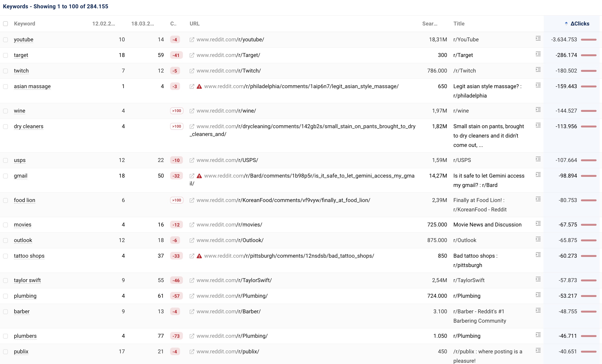
Task: Check the plumbers keyword checkbox
Action: click(5, 336)
